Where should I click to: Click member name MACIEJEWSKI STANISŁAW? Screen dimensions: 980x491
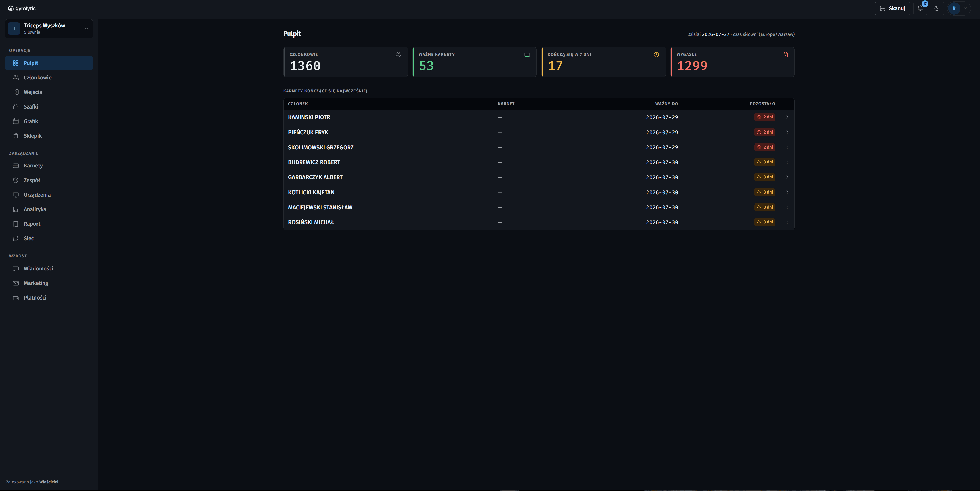tap(320, 207)
